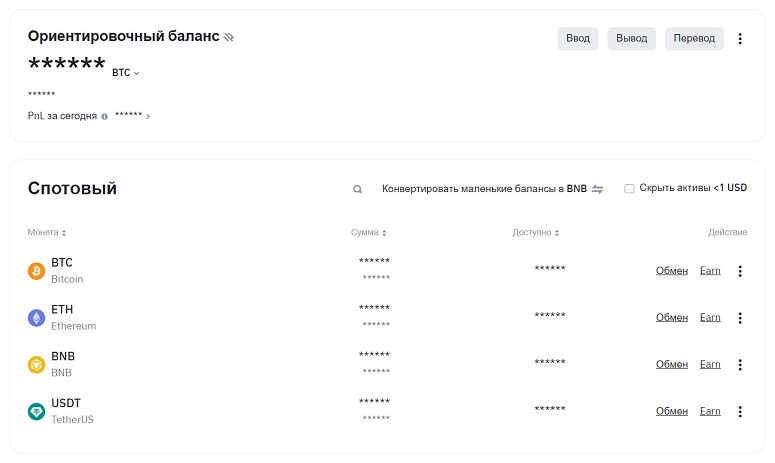Sort by Монета column header
The height and width of the screenshot is (463, 775).
point(46,232)
